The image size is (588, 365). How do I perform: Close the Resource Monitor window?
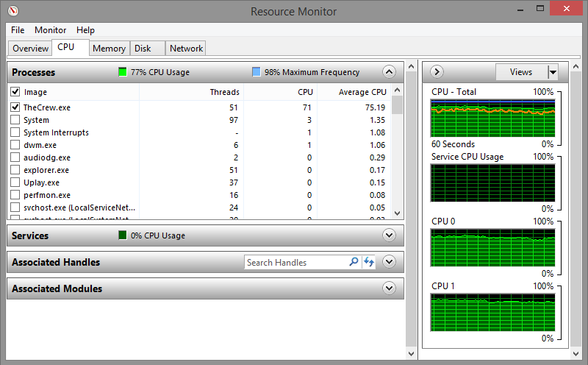pyautogui.click(x=567, y=8)
